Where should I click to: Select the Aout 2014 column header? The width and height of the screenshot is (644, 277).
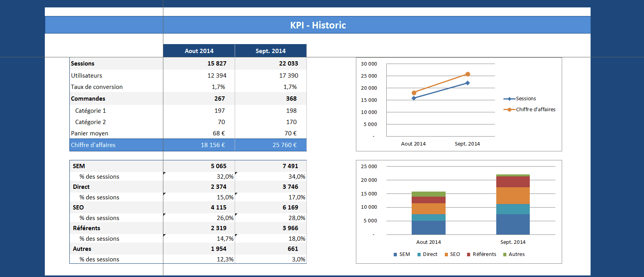pos(199,51)
